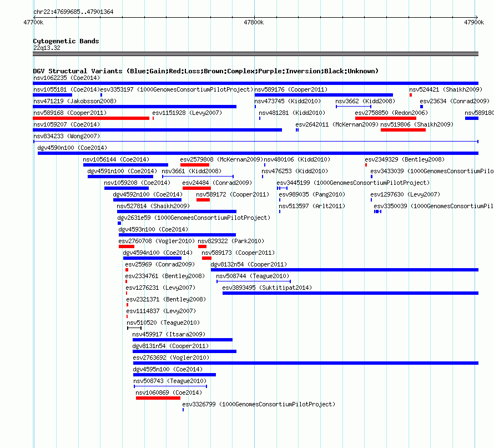Screen dimensions: 494x448
Task: Click dgv4595n100 (Coe2014) label
Action: (168, 369)
